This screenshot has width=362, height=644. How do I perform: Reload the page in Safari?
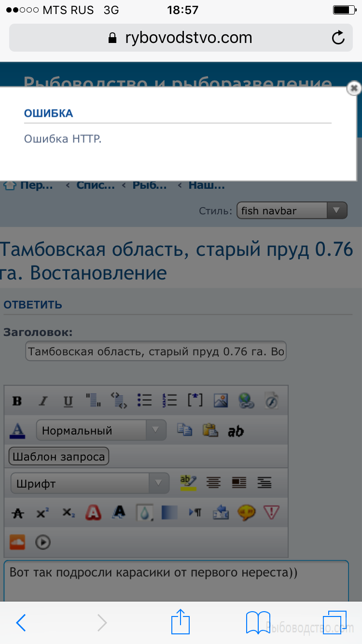click(338, 38)
